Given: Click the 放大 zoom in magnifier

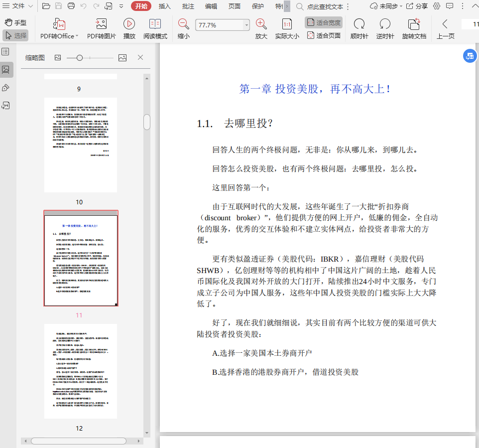Looking at the screenshot, I should point(261,24).
